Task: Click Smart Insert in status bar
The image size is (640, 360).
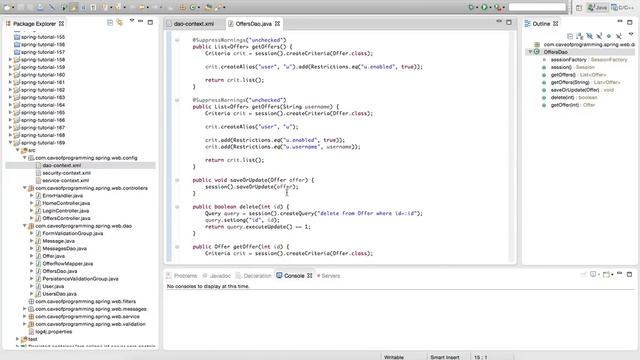Action: click(x=444, y=357)
